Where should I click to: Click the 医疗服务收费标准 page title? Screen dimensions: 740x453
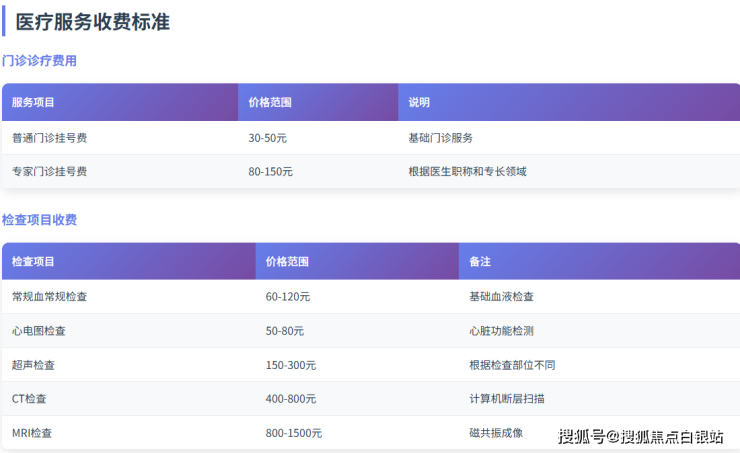pyautogui.click(x=93, y=22)
